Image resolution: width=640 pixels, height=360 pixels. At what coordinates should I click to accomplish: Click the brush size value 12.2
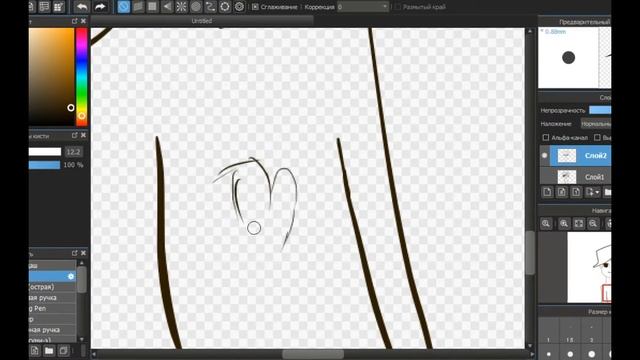tap(73, 152)
